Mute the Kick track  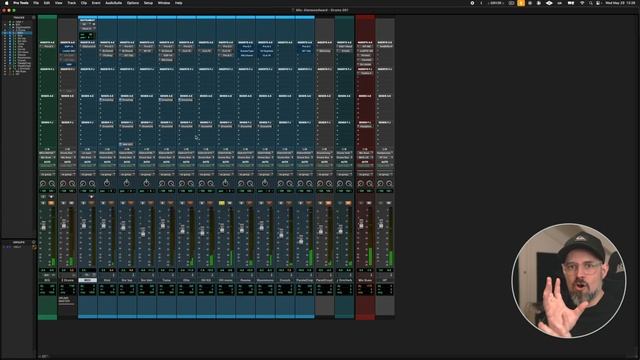(111, 203)
